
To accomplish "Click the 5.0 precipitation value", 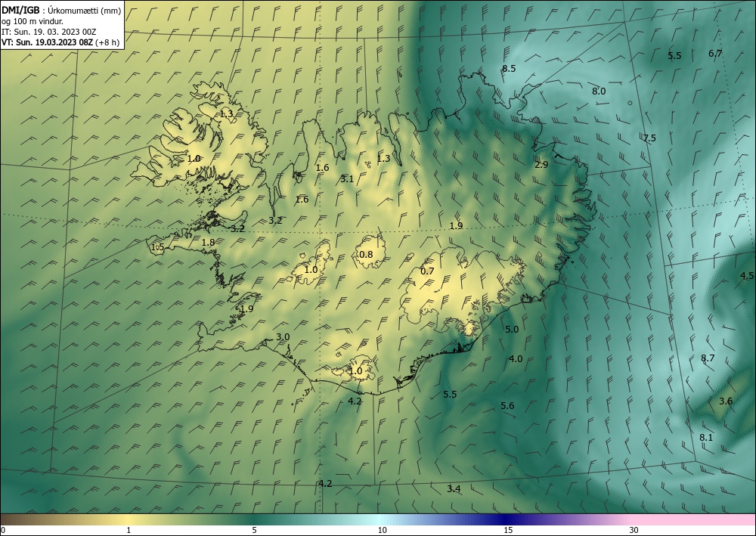I will [x=512, y=329].
